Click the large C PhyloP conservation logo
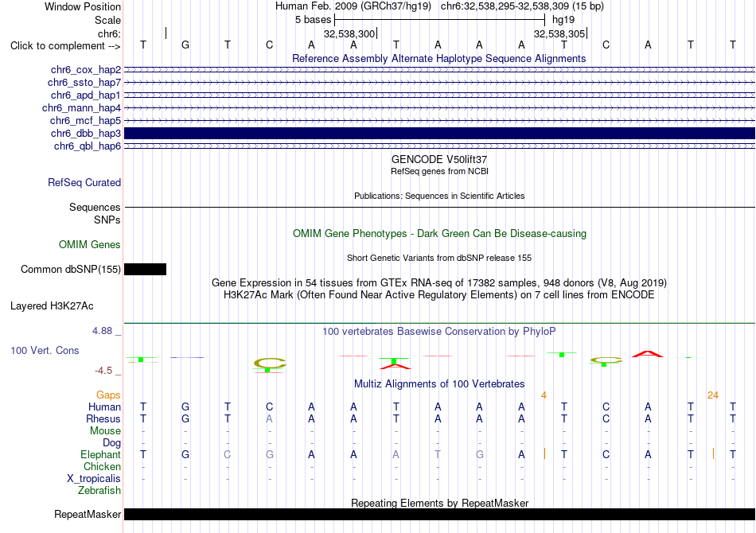The height and width of the screenshot is (533, 756). click(270, 363)
